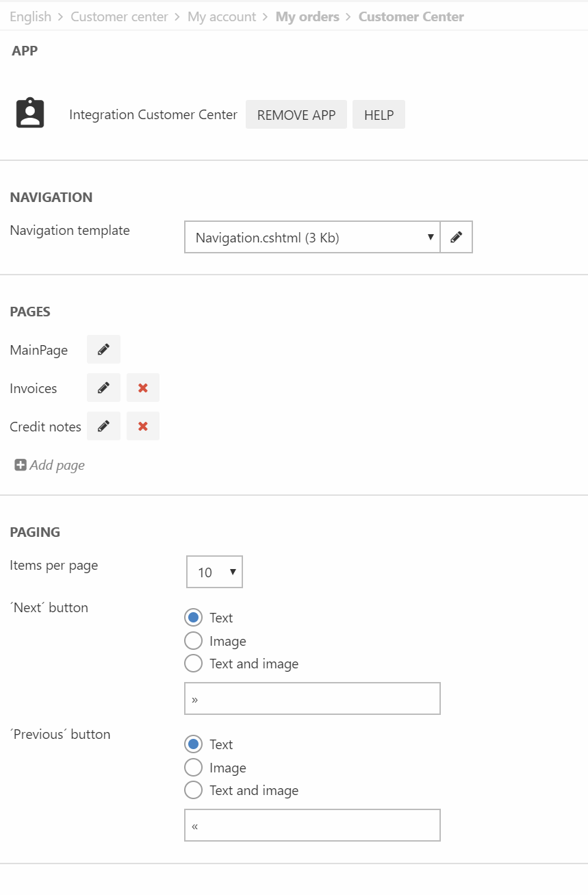Select Image for the 'Next' button

(194, 641)
